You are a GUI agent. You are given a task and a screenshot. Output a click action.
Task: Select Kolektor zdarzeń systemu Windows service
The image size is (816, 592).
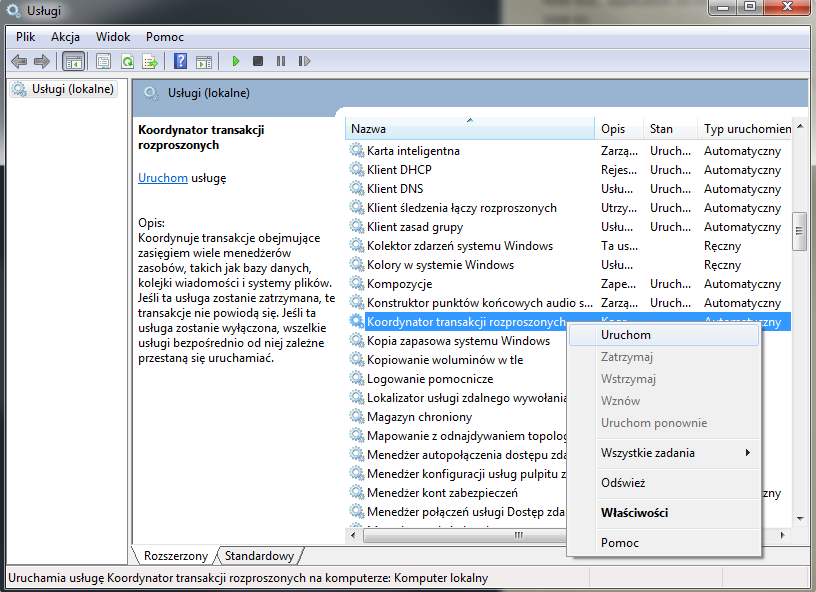(x=569, y=246)
